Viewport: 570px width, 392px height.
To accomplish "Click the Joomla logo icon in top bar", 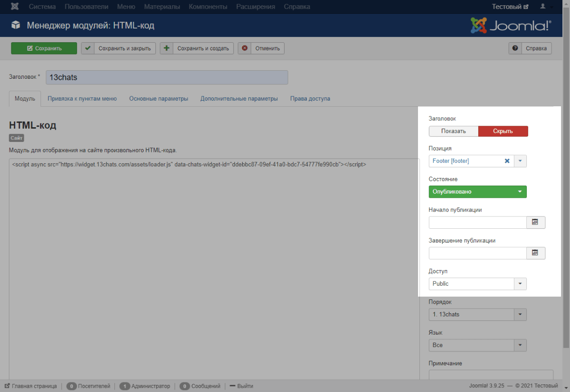I will [x=15, y=7].
